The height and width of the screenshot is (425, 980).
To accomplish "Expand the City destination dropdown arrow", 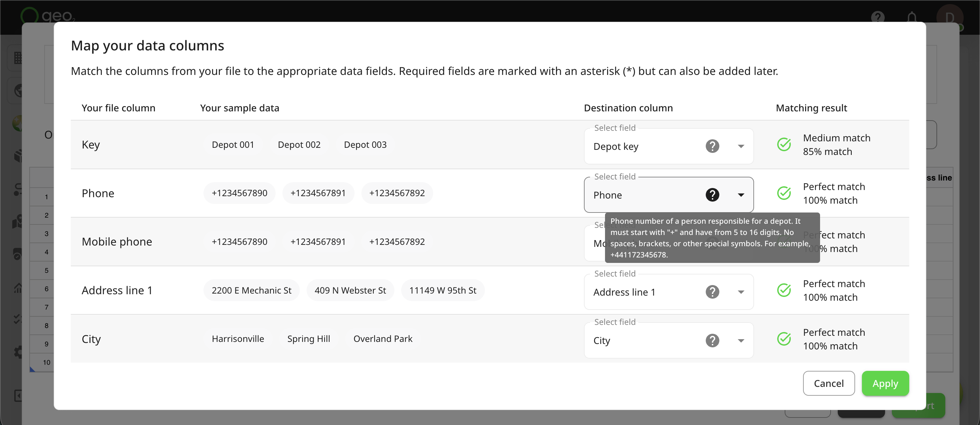I will pyautogui.click(x=741, y=341).
